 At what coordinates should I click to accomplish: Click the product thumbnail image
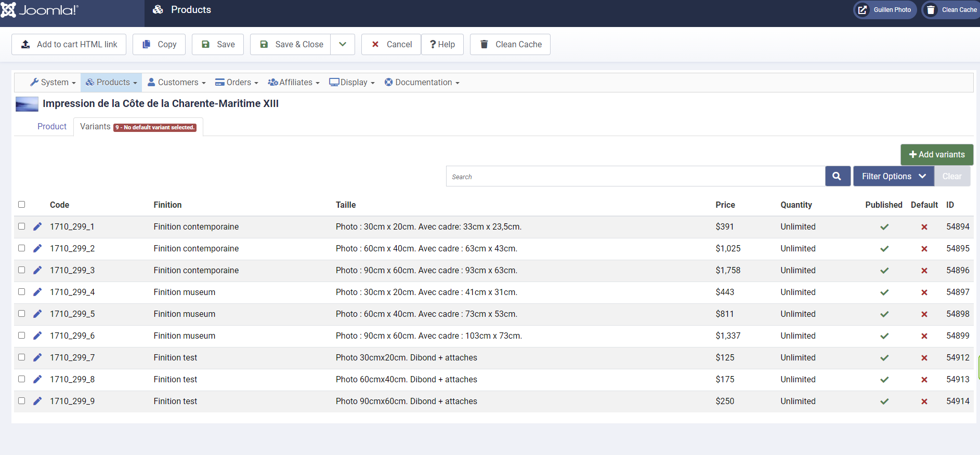click(x=27, y=104)
